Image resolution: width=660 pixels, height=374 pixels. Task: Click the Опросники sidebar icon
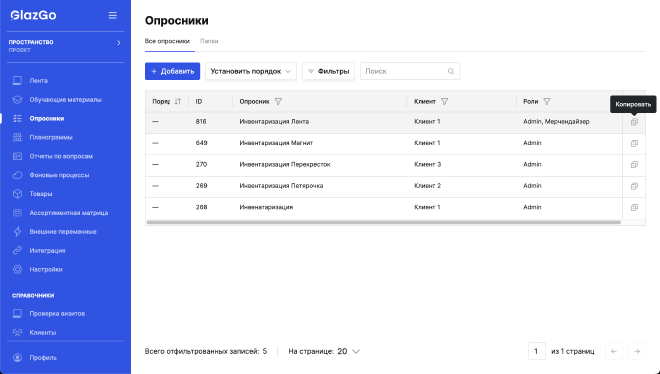(x=17, y=119)
